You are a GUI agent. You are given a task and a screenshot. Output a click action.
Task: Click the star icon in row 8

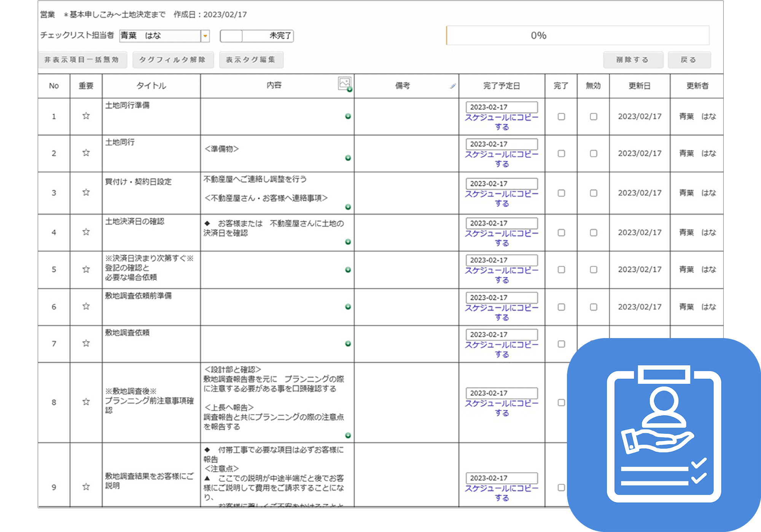tap(86, 402)
